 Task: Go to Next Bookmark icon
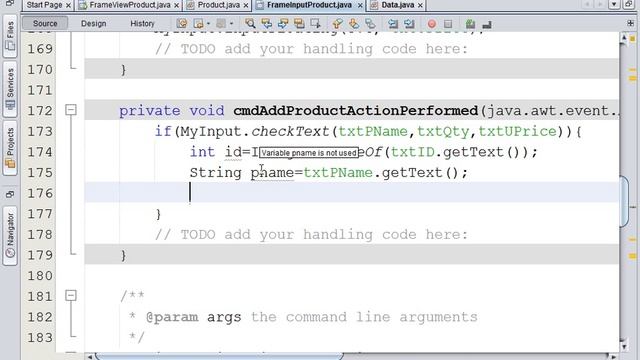[354, 24]
